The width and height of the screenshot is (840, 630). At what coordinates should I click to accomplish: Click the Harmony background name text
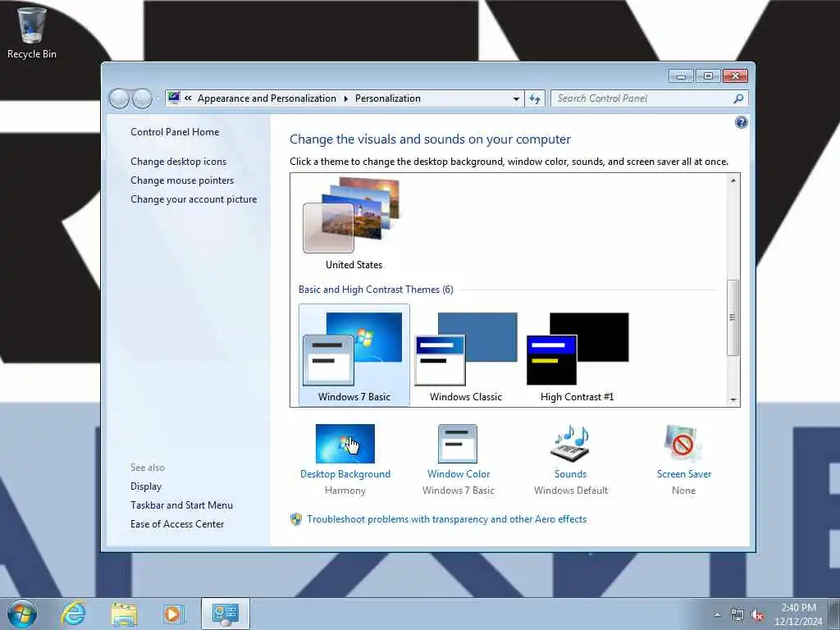point(345,491)
